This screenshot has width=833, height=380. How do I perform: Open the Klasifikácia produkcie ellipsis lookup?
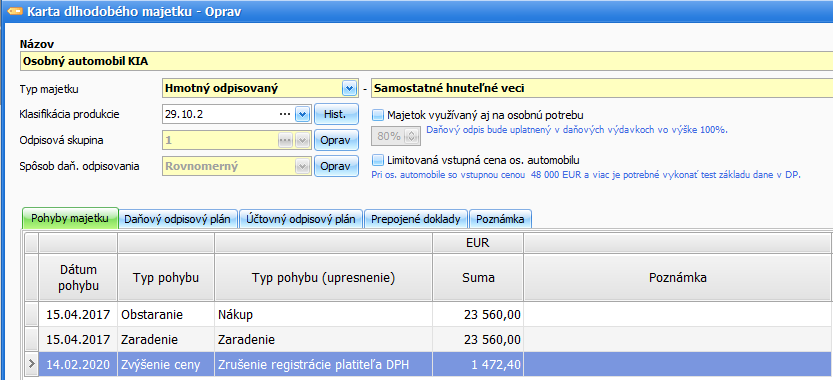[x=285, y=114]
